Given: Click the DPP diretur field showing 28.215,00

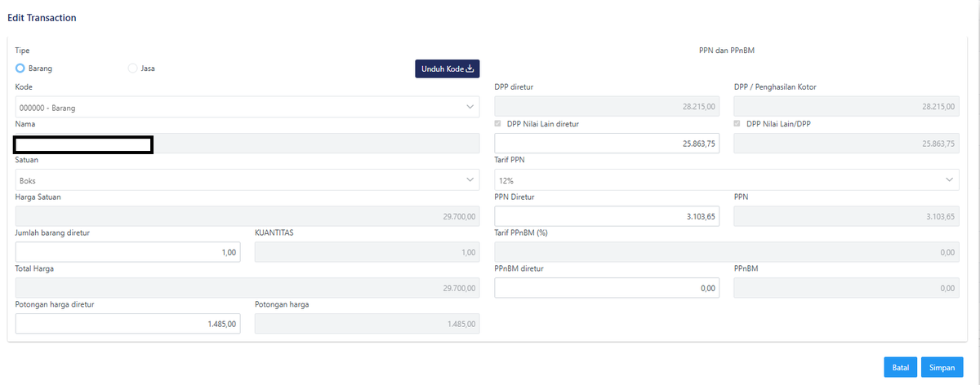Looking at the screenshot, I should point(607,107).
